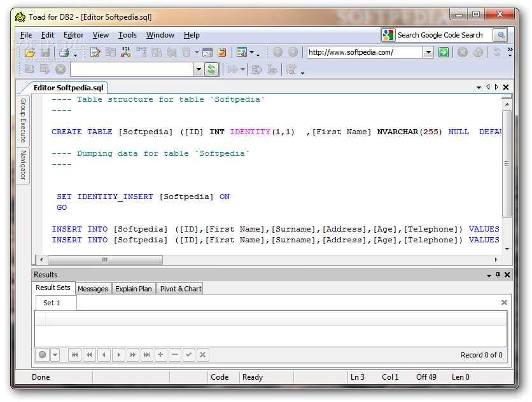Image resolution: width=532 pixels, height=402 pixels.
Task: Click the horizontal scrollbar thumb in editor
Action: click(x=105, y=260)
